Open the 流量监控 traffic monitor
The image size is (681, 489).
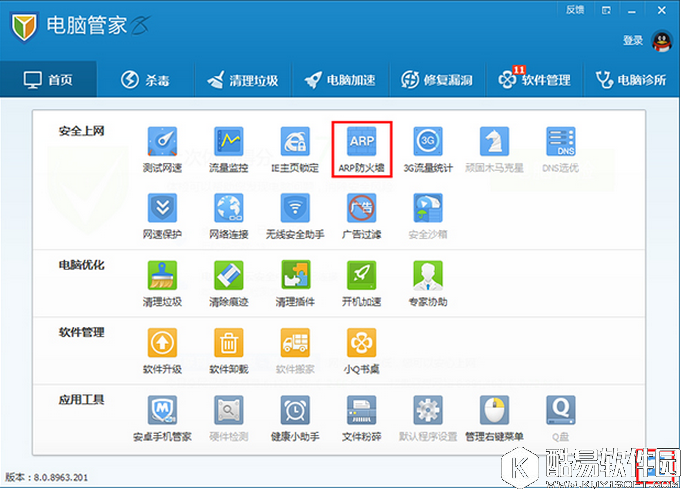click(x=228, y=149)
